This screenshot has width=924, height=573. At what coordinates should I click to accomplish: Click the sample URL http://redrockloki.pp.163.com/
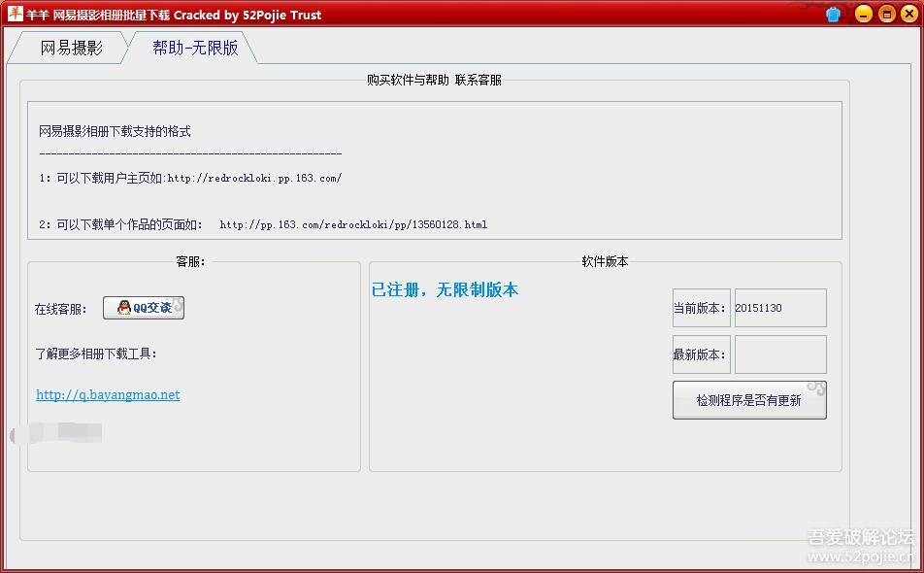(x=254, y=178)
